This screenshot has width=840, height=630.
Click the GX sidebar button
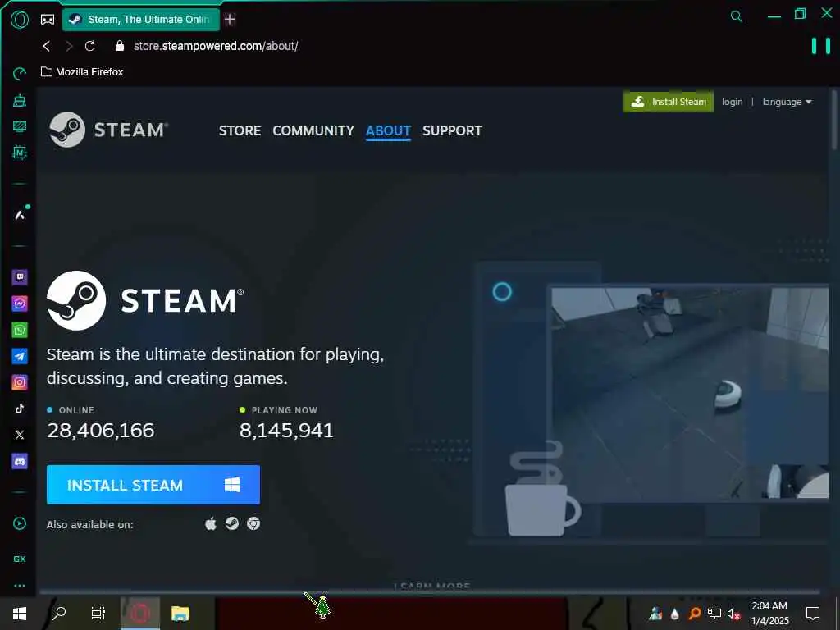[x=20, y=559]
